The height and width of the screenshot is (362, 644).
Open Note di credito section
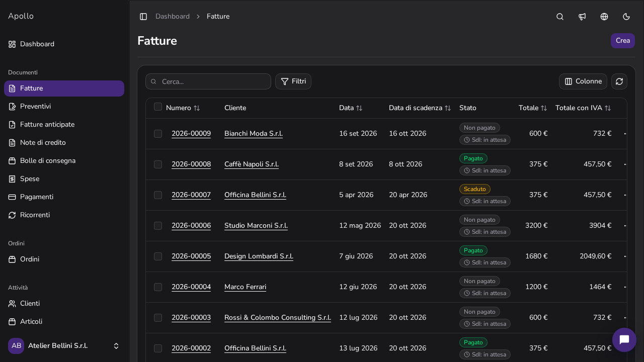click(64, 143)
